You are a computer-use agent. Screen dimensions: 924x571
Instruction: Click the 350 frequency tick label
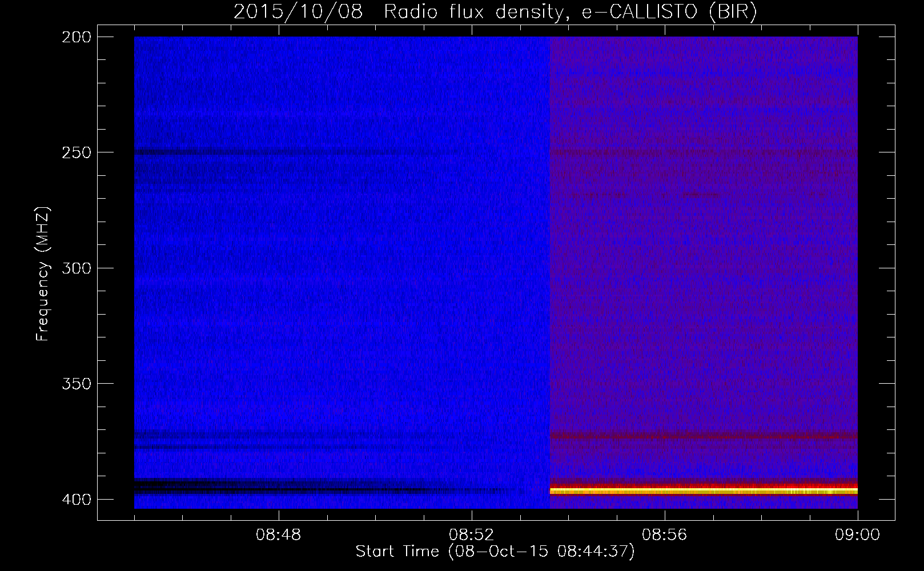point(76,383)
